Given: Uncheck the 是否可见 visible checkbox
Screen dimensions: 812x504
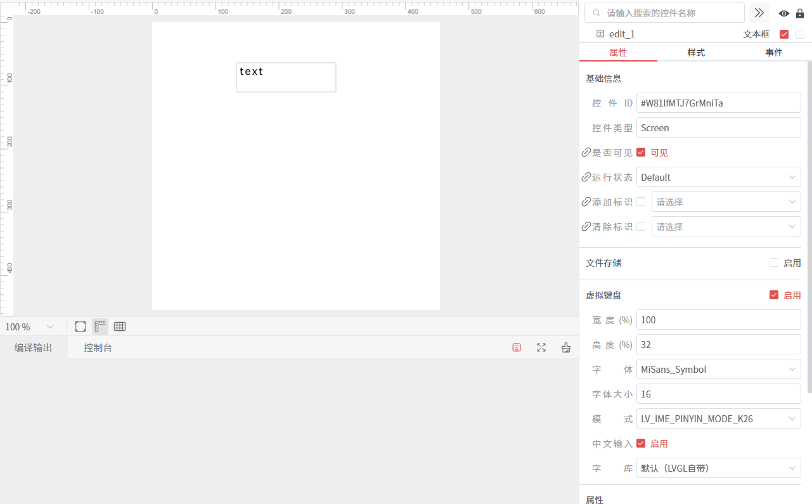Looking at the screenshot, I should (x=641, y=152).
